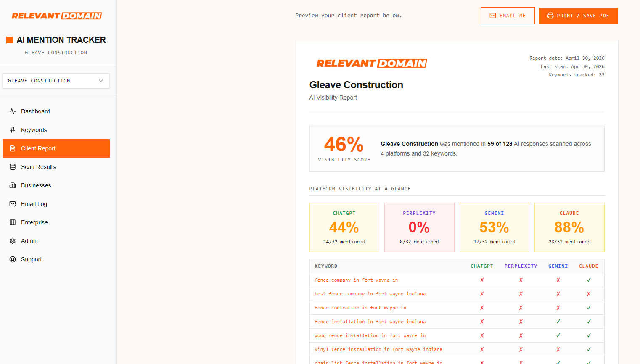Viewport: 640px width, 364px height.
Task: Navigate to Businesses
Action: point(56,185)
